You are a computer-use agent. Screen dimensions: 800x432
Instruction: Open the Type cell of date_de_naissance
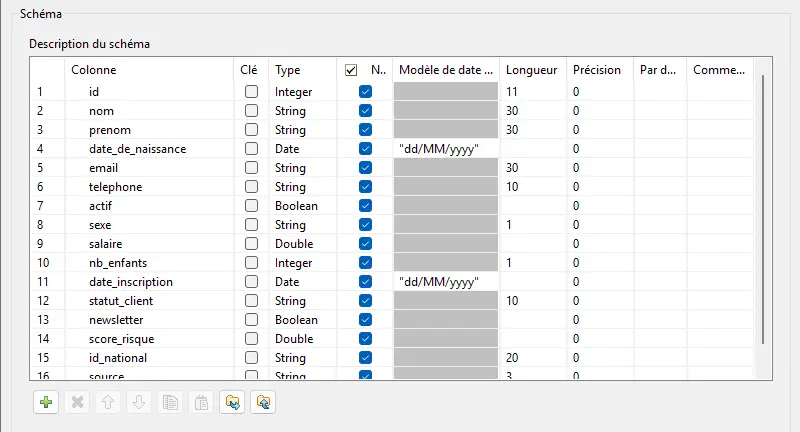300,149
